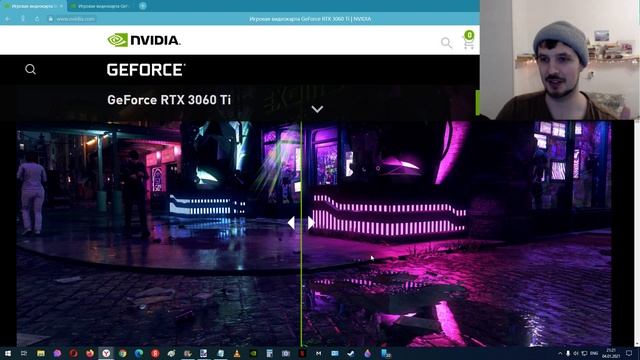Viewport: 640px width, 360px height.
Task: Open the Gmail M icon on the taskbar
Action: coord(318,353)
